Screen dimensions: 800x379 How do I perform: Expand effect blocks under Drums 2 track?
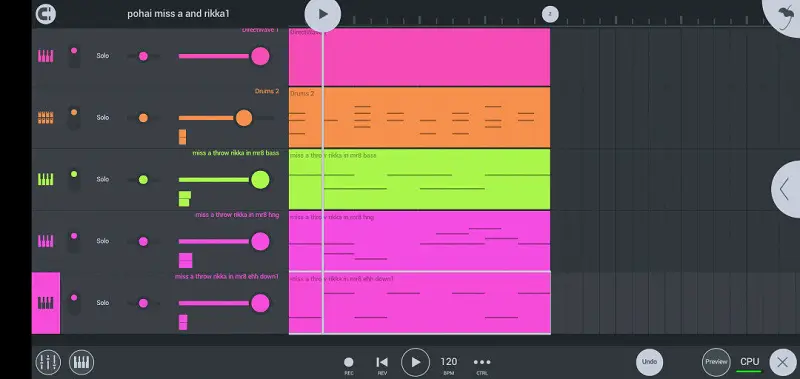182,137
